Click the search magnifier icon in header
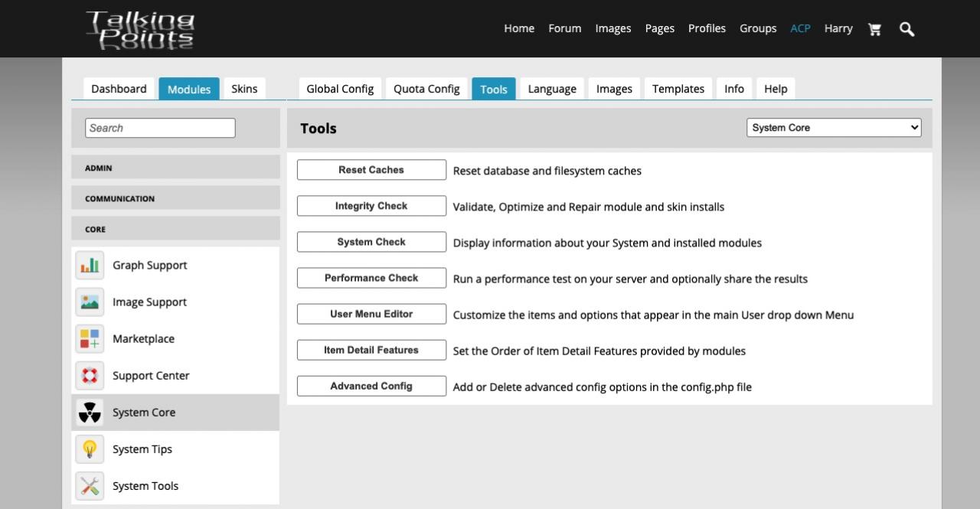Viewport: 980px width, 509px height. pyautogui.click(x=907, y=29)
